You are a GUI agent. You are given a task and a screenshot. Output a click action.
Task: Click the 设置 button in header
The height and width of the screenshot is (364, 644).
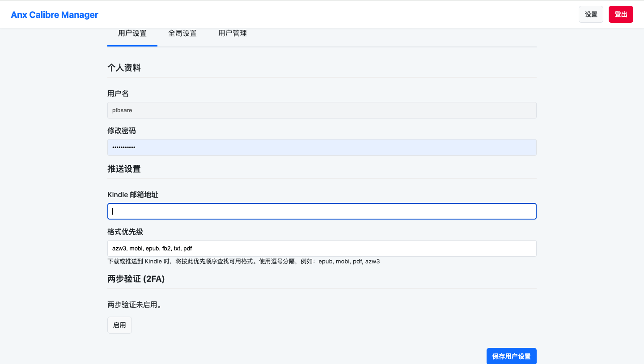pos(591,14)
